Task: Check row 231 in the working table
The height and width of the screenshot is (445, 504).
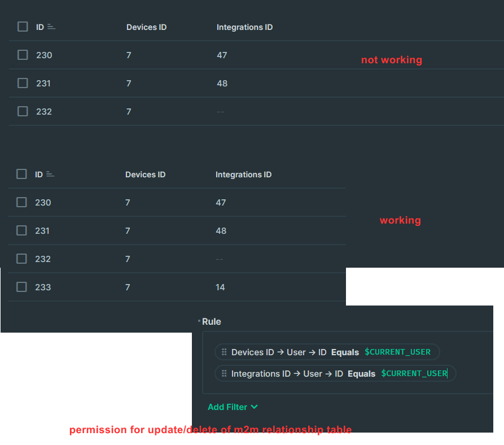Action: (x=21, y=230)
